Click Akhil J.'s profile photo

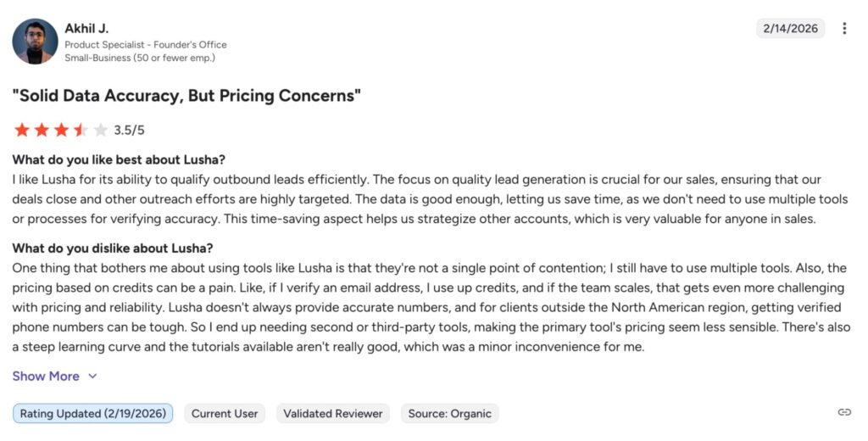36,42
